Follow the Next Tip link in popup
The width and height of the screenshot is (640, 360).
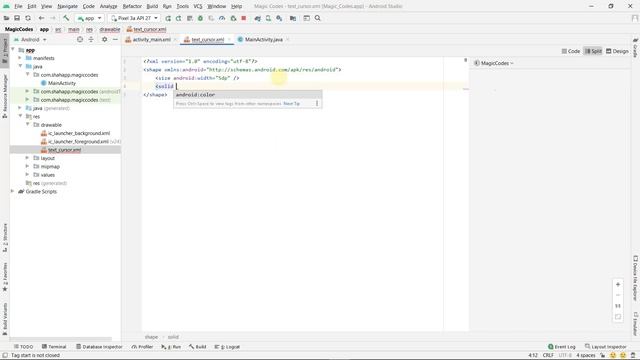click(x=291, y=104)
